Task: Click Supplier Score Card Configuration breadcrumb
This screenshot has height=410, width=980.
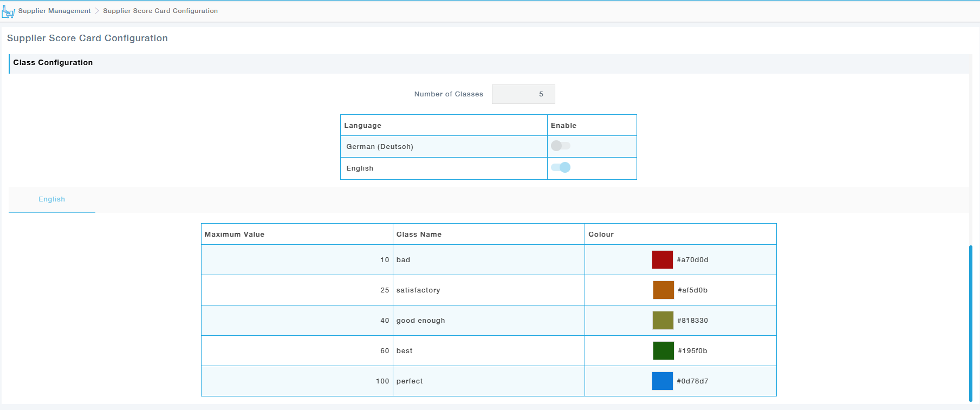Action: (160, 11)
